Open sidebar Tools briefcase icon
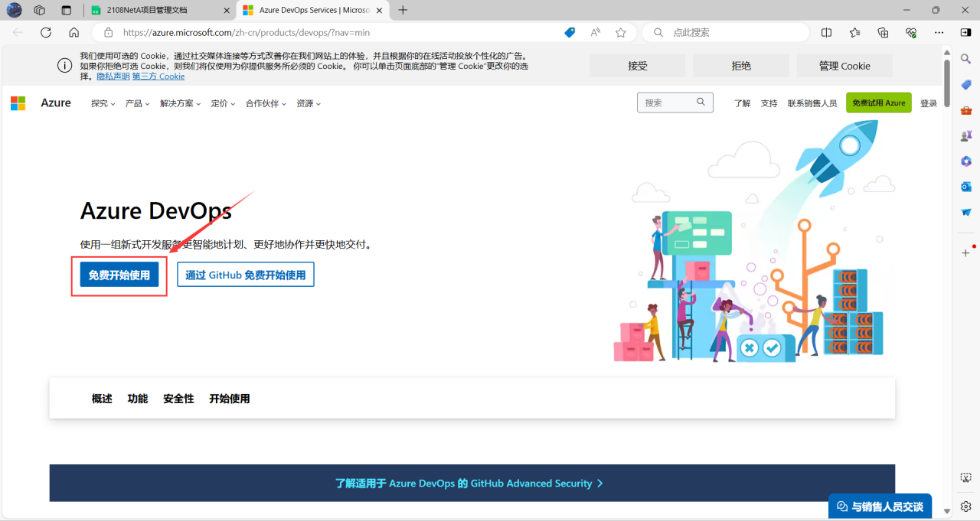980x521 pixels. (x=966, y=110)
